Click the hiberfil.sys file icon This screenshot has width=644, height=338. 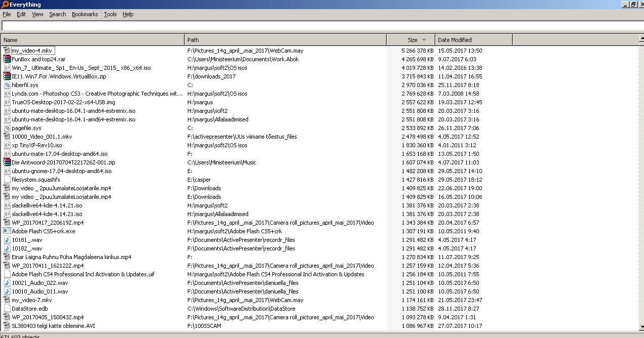(7, 85)
